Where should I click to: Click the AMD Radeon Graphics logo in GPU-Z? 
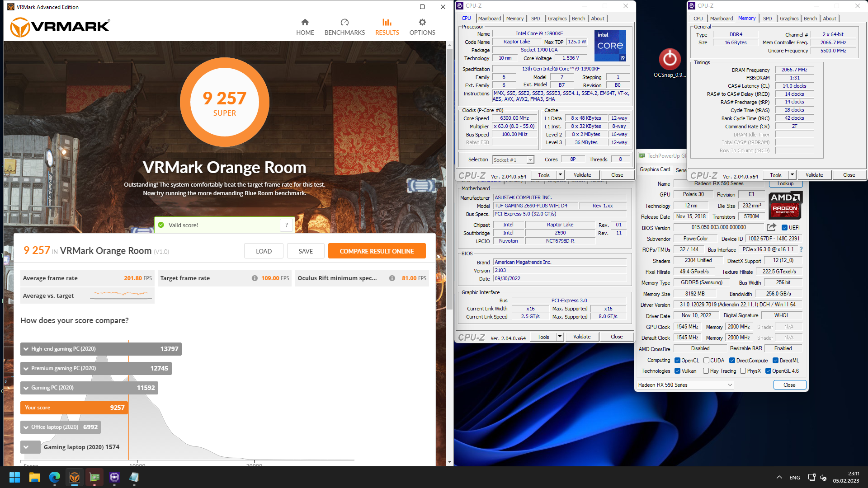pos(785,205)
